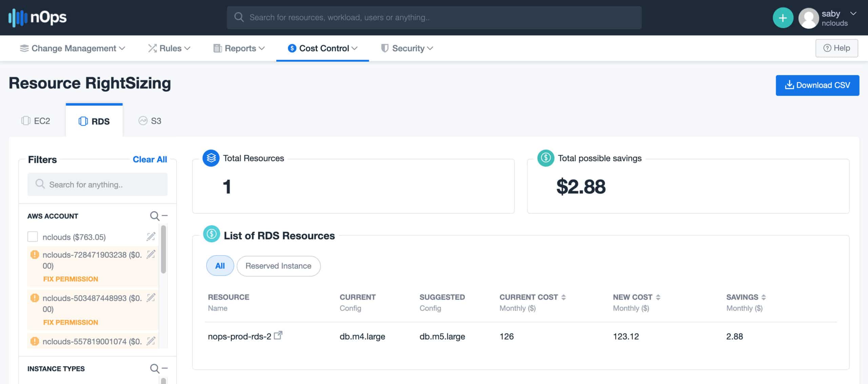The height and width of the screenshot is (384, 868).
Task: Click the nOps logo
Action: pos(37,18)
